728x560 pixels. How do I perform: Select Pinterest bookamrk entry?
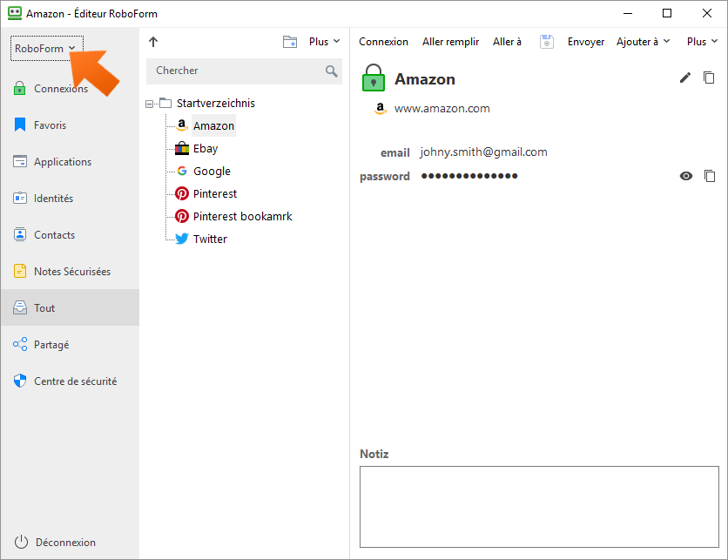[x=242, y=216]
